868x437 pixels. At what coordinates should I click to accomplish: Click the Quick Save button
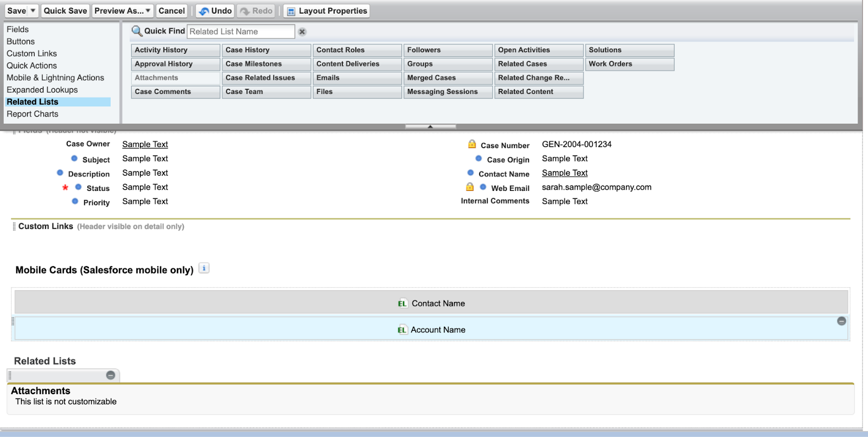coord(65,11)
